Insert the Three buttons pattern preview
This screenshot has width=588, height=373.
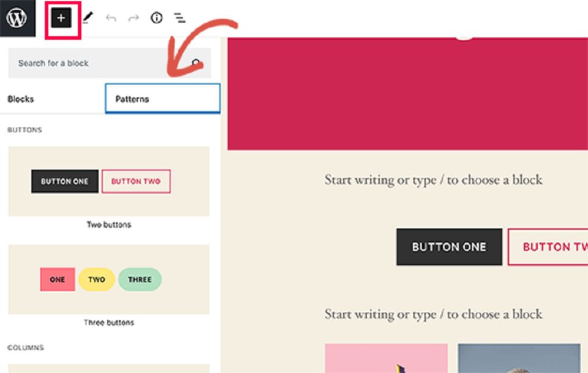click(x=109, y=279)
